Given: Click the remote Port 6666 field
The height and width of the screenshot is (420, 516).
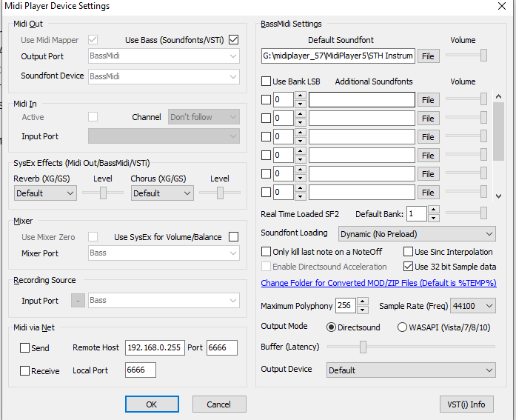Looking at the screenshot, I should coord(222,347).
